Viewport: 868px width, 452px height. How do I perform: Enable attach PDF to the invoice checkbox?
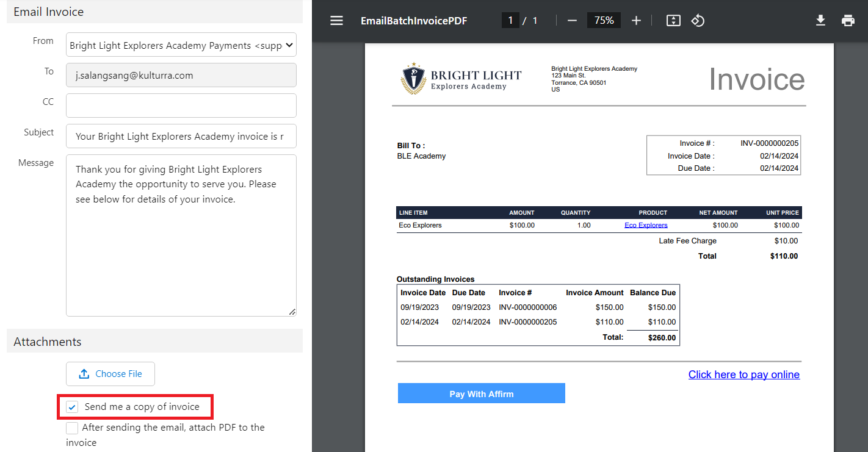pyautogui.click(x=72, y=428)
